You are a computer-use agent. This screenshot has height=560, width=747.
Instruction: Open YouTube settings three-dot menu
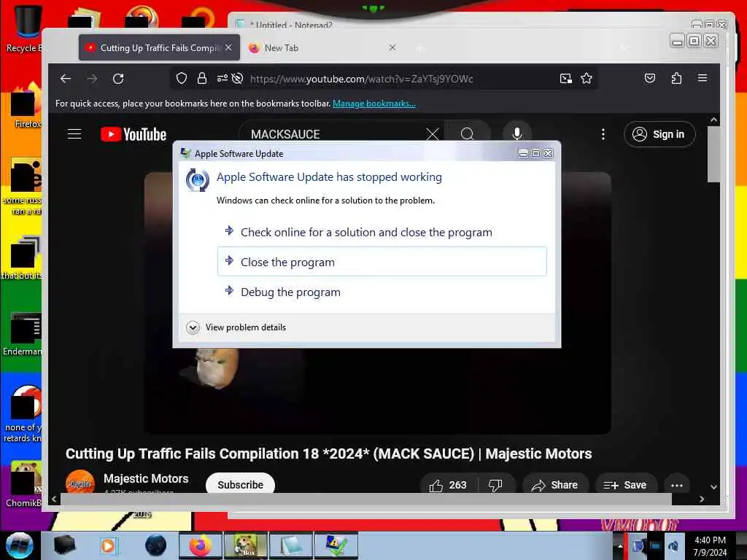pos(603,134)
